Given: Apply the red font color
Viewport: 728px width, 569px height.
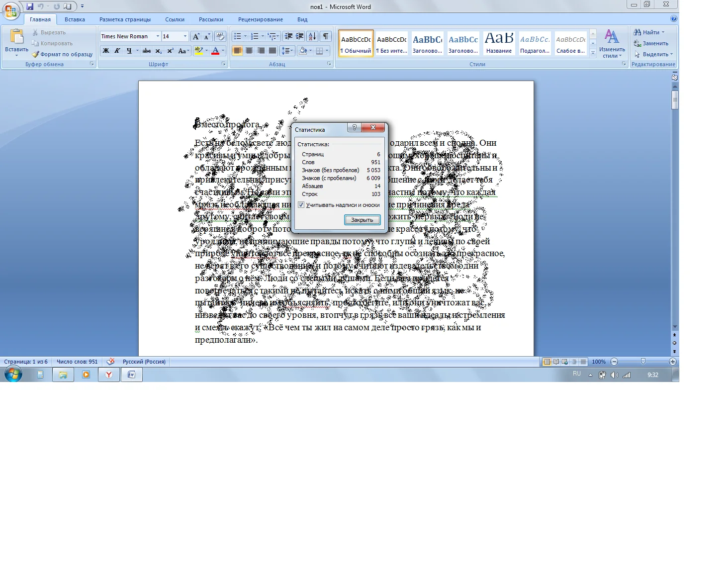Looking at the screenshot, I should 215,51.
